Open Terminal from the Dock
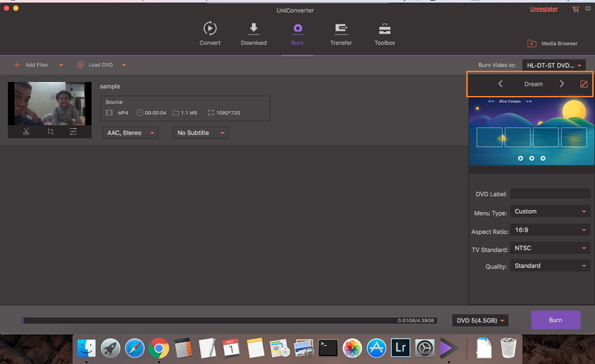595x364 pixels. tap(328, 348)
